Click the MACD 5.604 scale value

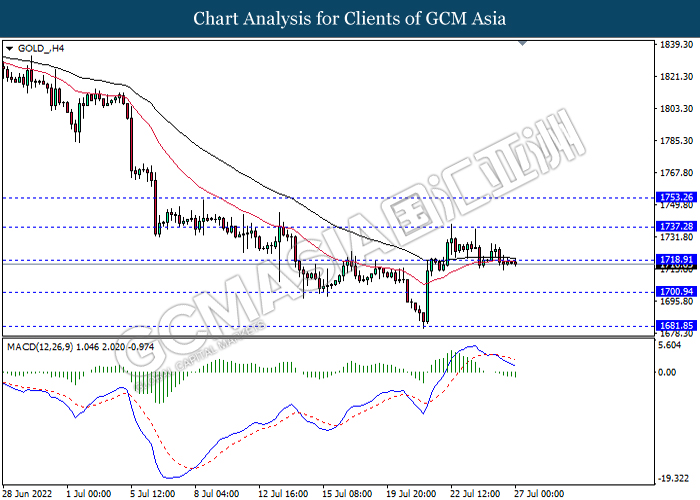670,345
